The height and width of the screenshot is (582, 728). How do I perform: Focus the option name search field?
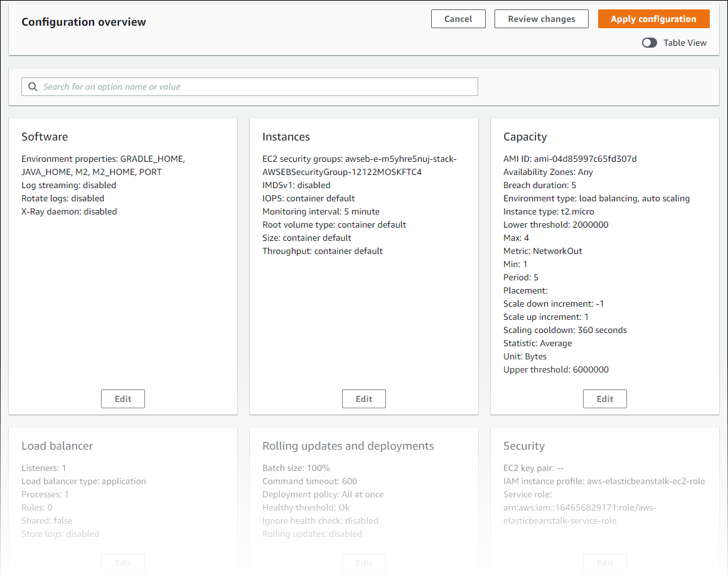tap(257, 87)
